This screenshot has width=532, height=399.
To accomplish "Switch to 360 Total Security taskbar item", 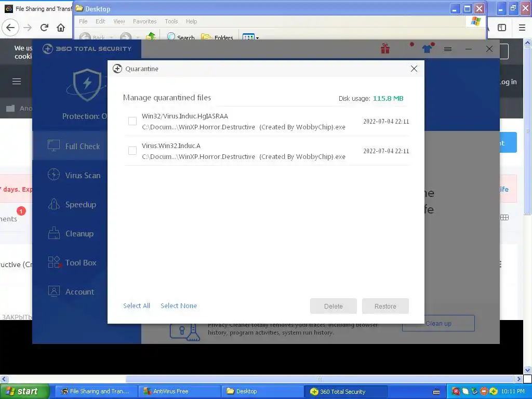I will [345, 391].
